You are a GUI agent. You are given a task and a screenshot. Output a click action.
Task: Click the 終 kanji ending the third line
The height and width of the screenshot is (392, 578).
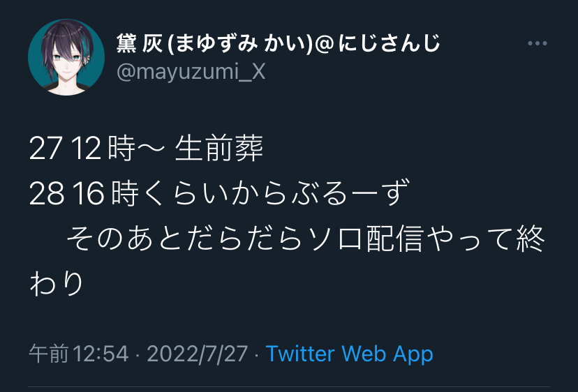(530, 239)
